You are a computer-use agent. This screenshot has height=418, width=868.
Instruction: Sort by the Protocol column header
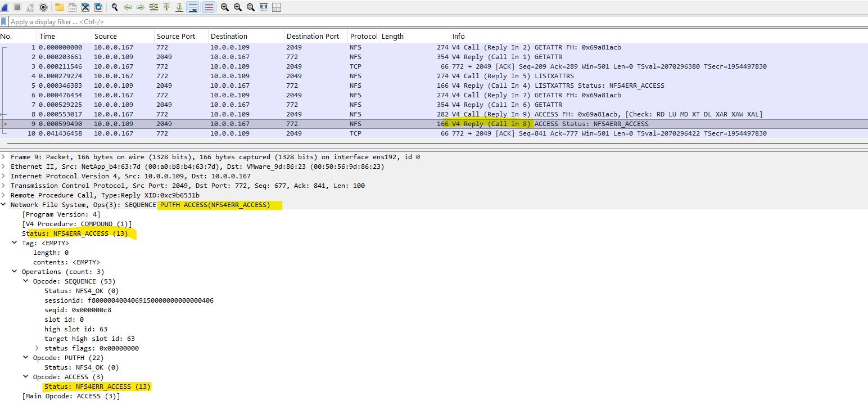coord(363,37)
